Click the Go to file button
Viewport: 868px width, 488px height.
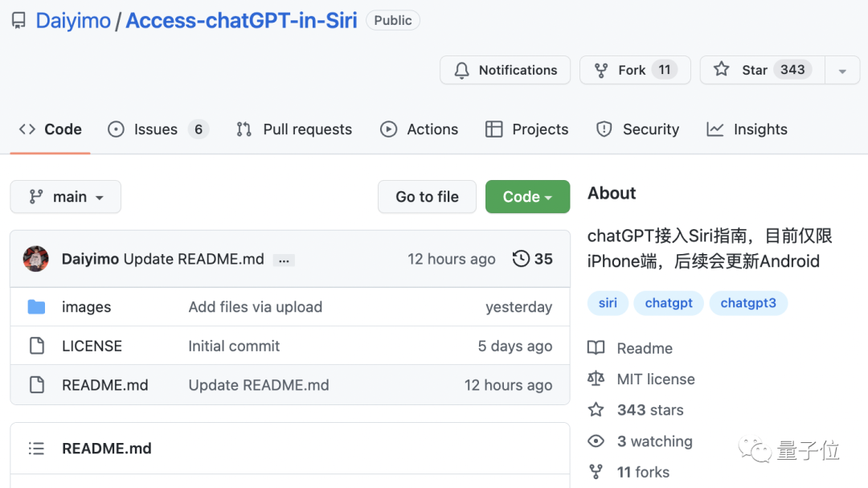coord(427,197)
